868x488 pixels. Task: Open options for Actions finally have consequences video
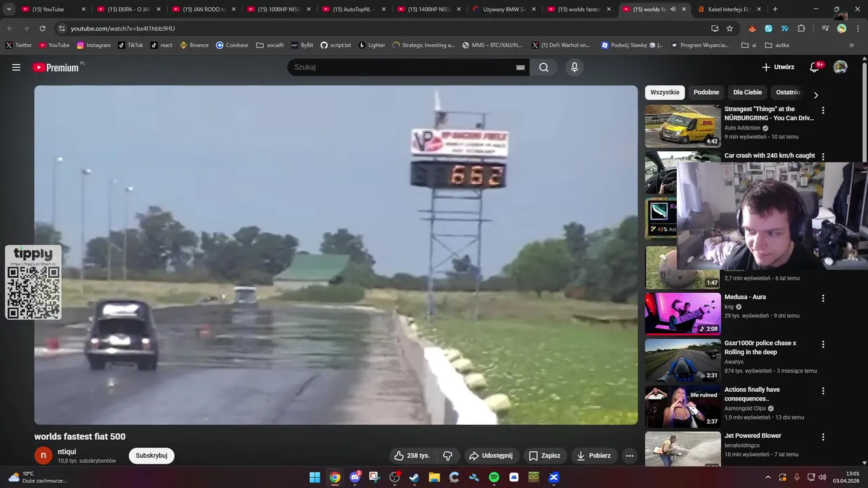[823, 391]
